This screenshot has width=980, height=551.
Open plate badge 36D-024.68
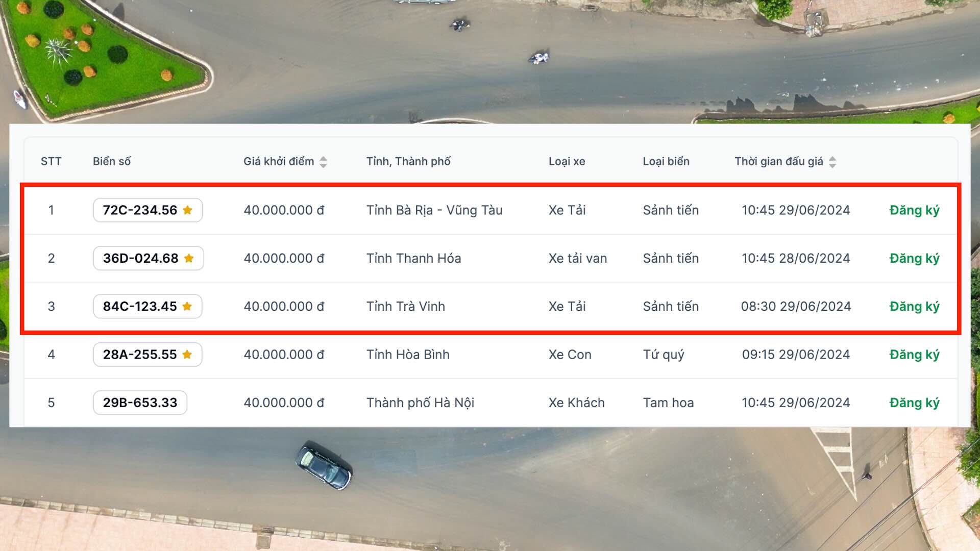tap(140, 258)
